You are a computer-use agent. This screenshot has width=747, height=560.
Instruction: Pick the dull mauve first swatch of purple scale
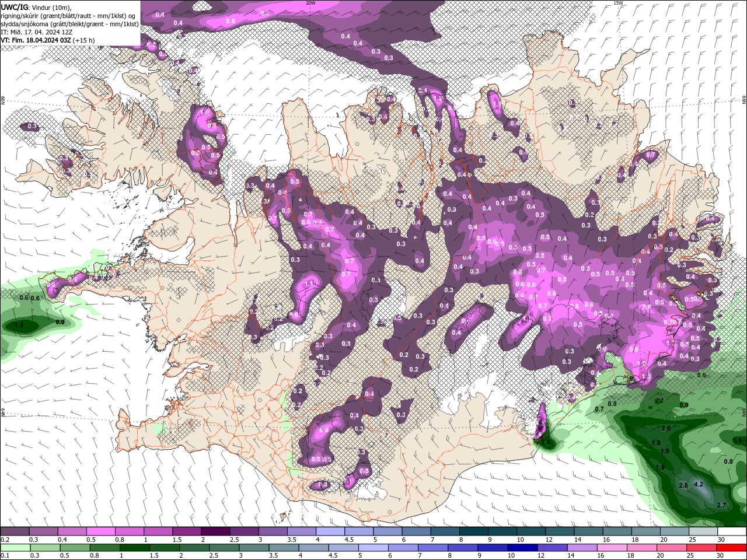(15, 531)
